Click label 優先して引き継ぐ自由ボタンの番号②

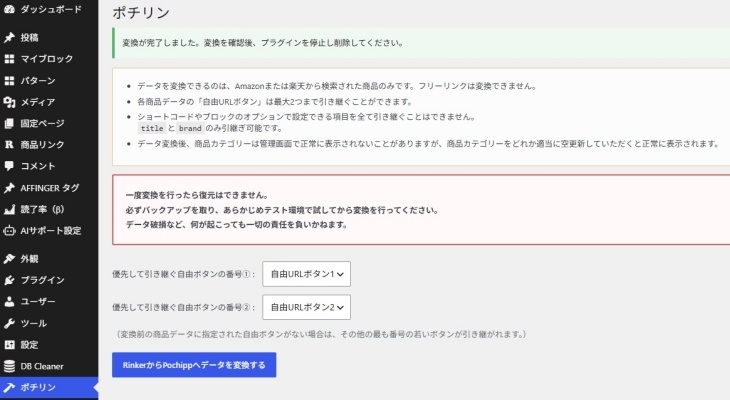(183, 307)
